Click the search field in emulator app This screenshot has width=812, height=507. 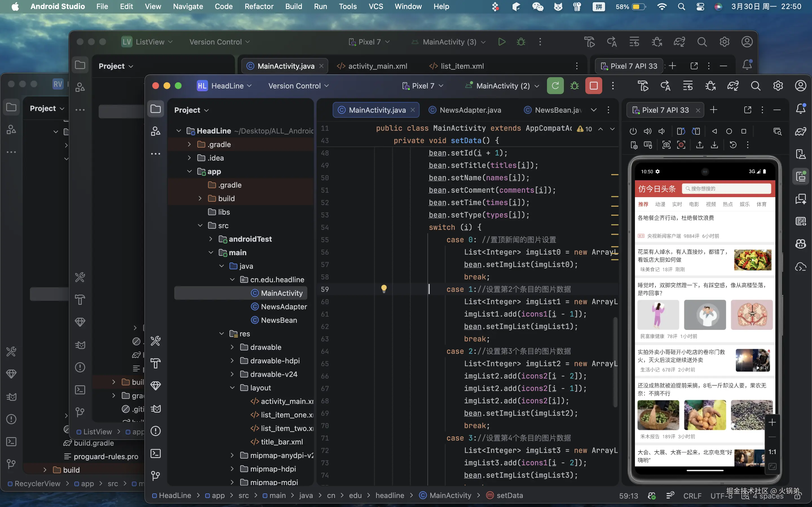(x=726, y=188)
